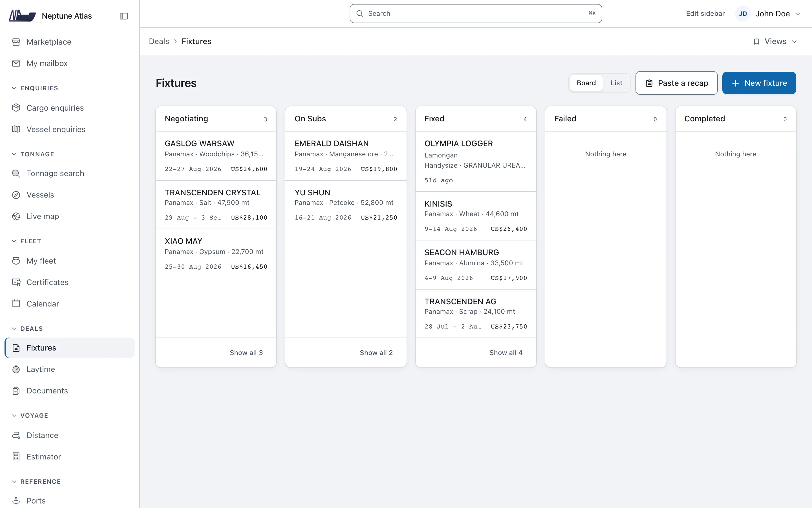Click the Ports anchor icon
Viewport: 812px width, 508px height.
click(16, 501)
